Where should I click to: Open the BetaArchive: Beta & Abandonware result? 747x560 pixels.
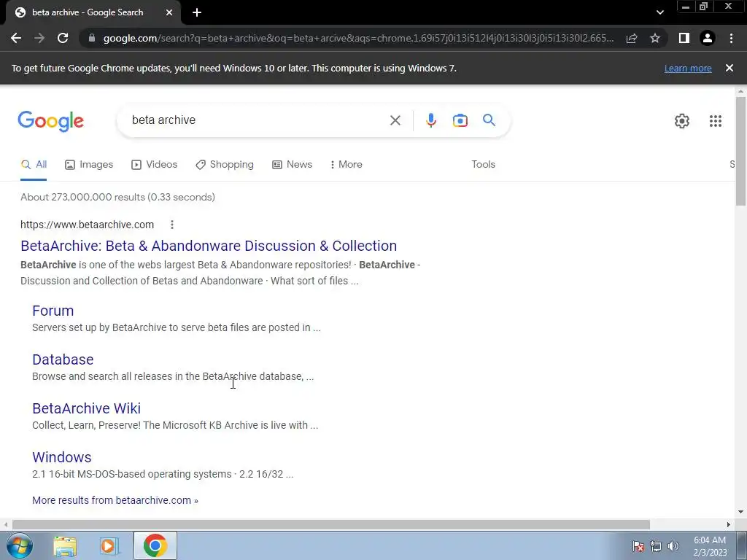click(x=209, y=246)
